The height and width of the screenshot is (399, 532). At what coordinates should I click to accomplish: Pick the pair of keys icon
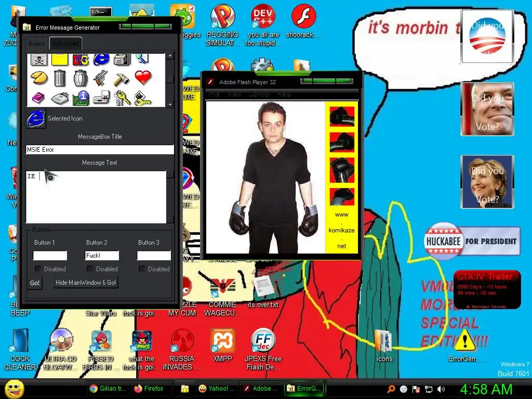[x=122, y=98]
